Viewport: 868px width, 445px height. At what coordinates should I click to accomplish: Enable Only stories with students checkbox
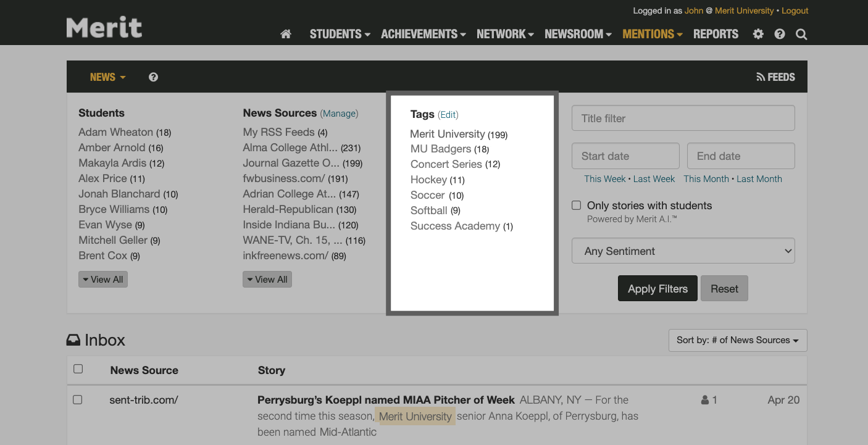[577, 206]
